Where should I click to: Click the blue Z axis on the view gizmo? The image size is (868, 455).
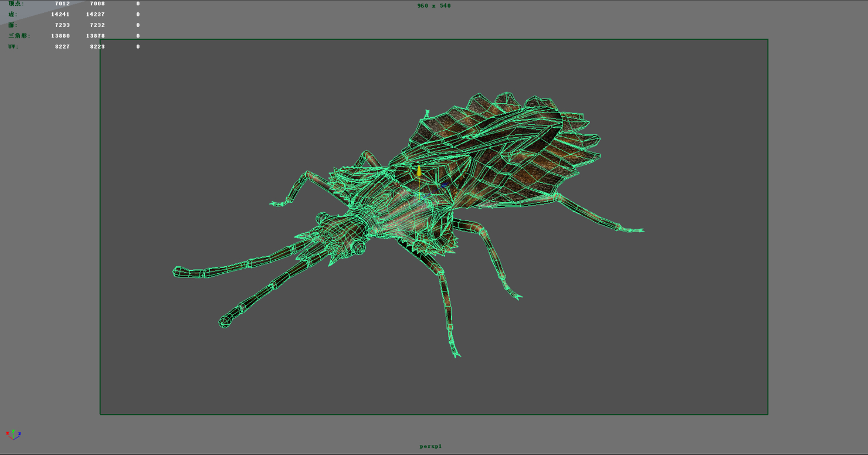click(20, 434)
